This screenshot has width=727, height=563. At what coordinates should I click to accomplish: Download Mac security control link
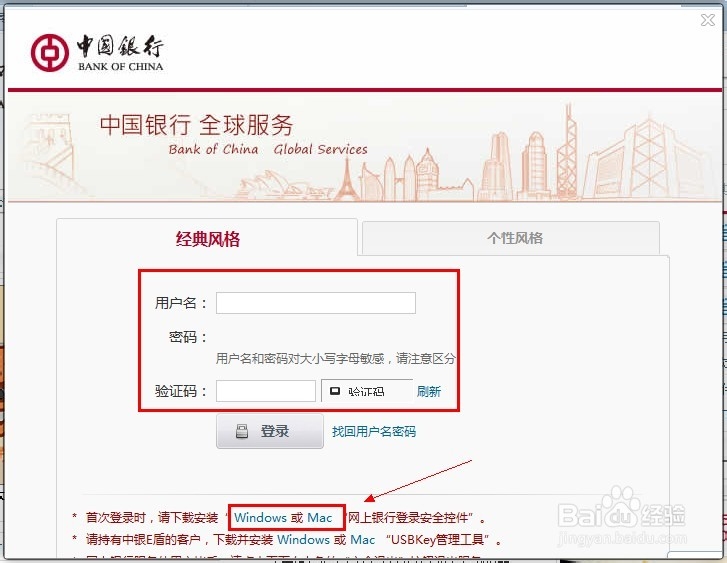click(320, 518)
